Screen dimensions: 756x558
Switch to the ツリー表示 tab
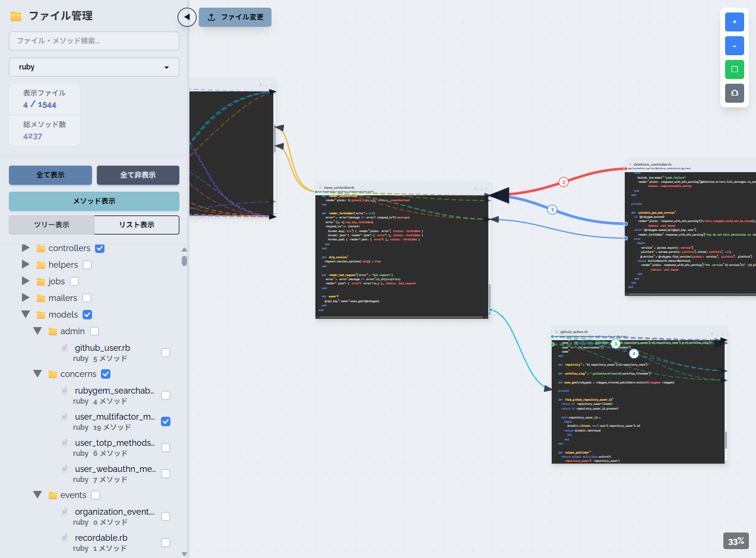click(52, 225)
